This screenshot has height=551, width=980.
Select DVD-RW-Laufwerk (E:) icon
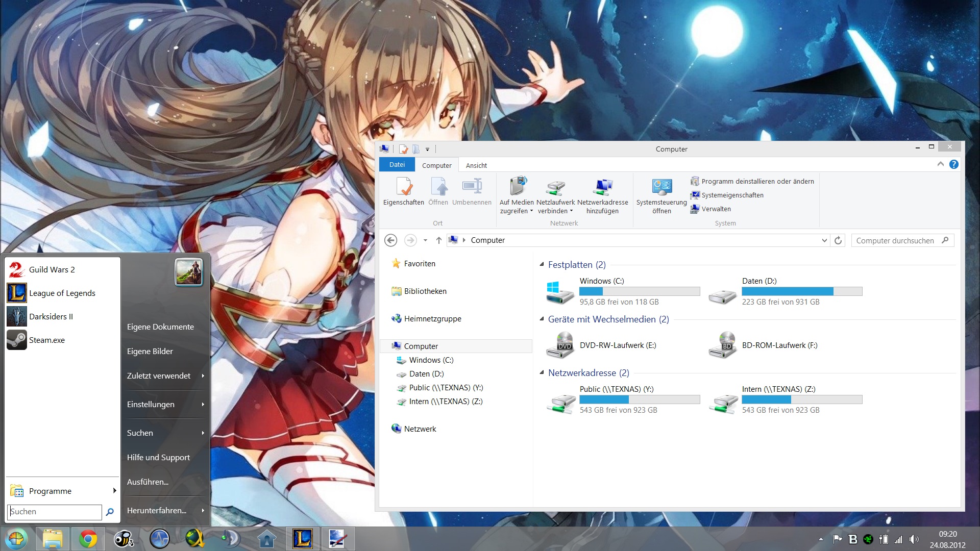click(560, 345)
